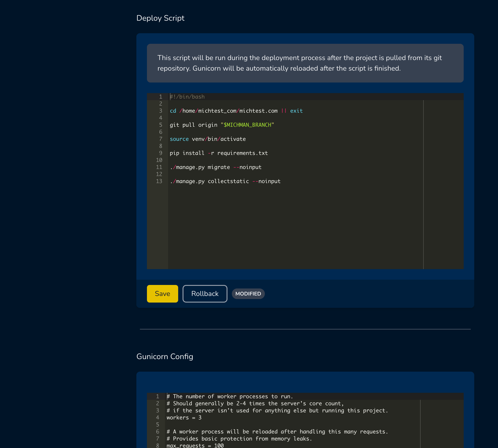Click the shebang line #!/bin/bash
Viewport: 498px width, 448px height.
(x=187, y=97)
